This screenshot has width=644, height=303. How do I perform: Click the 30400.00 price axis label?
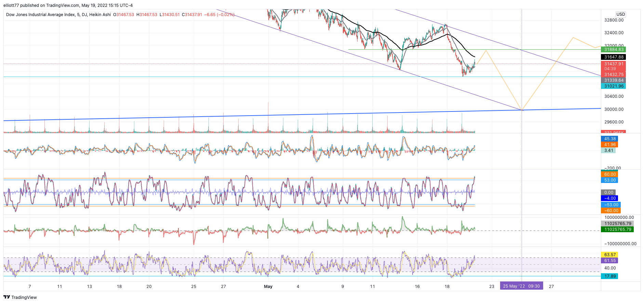tap(614, 96)
